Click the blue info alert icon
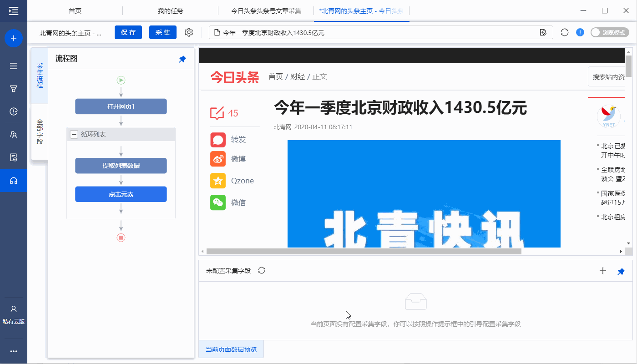Viewport: 637px width, 364px height. pos(580,32)
